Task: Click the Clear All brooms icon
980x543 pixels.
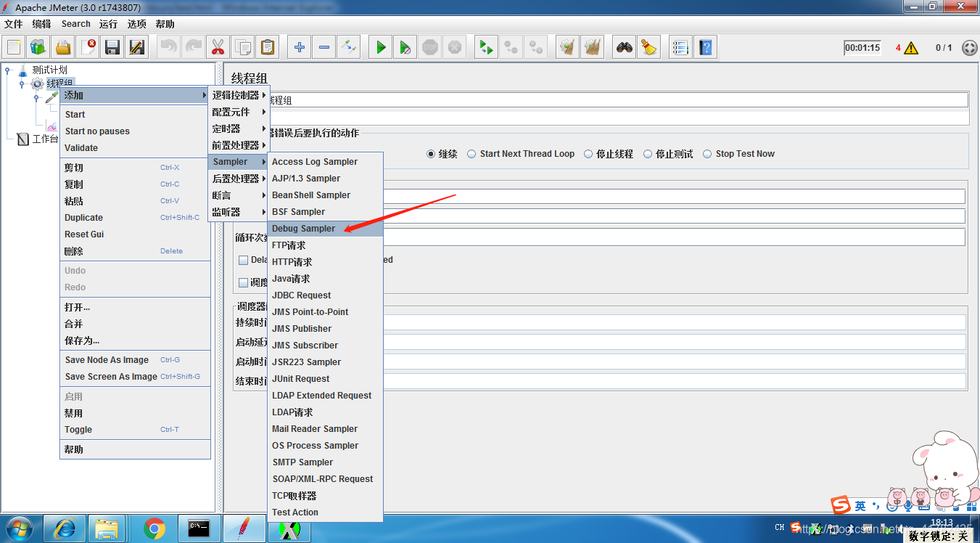Action: [x=593, y=48]
